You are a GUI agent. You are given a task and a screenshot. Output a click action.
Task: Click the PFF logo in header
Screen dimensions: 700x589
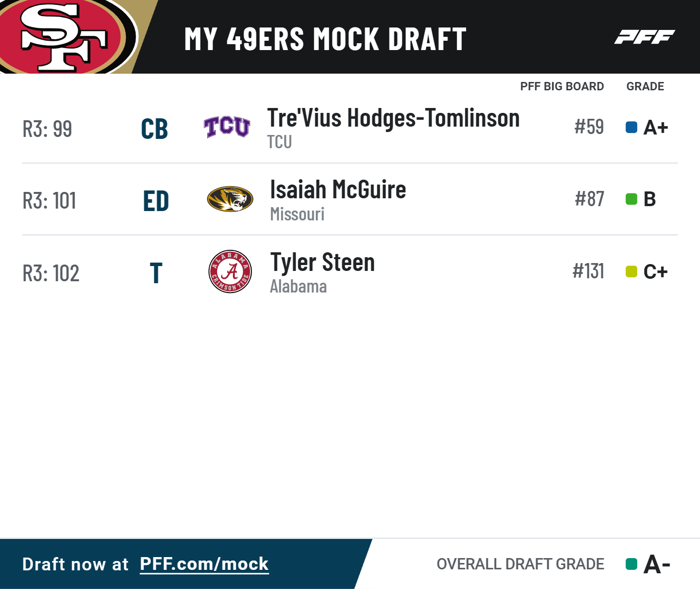tap(644, 37)
